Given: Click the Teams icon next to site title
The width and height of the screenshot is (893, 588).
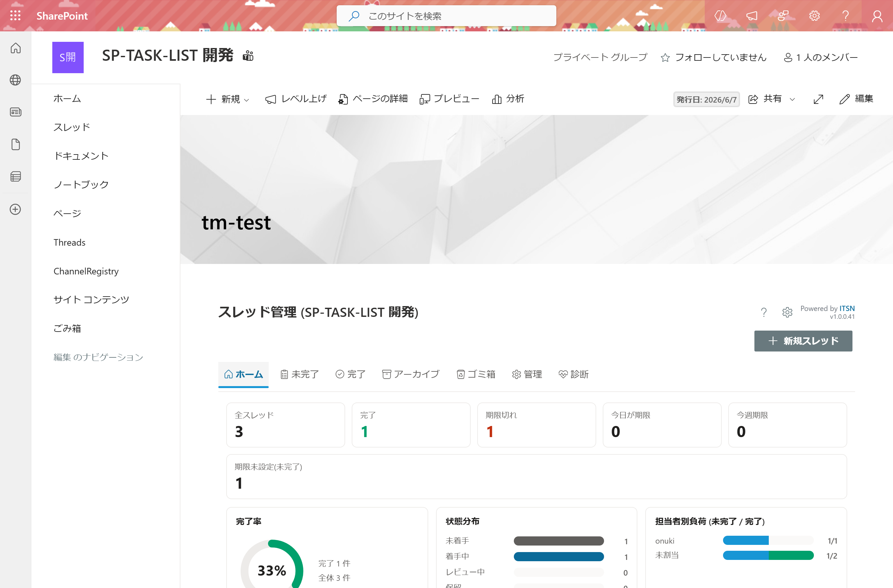Looking at the screenshot, I should click(x=248, y=56).
